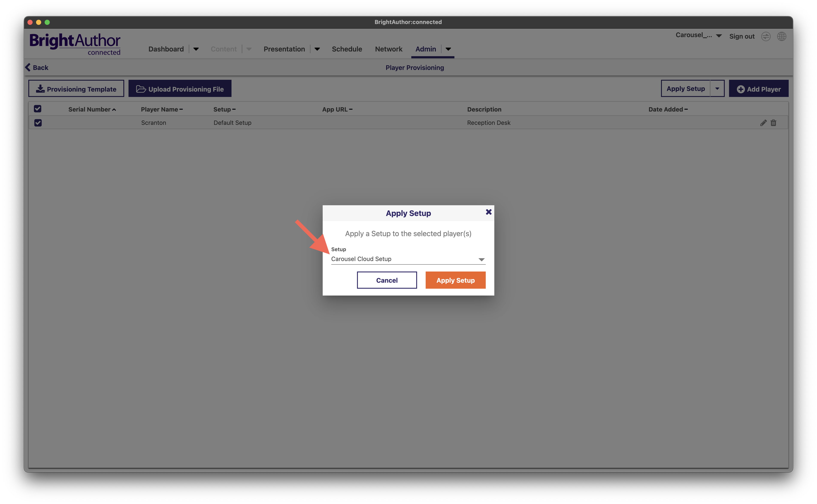The height and width of the screenshot is (504, 817).
Task: Edit the Scranton player with pencil icon
Action: point(763,123)
